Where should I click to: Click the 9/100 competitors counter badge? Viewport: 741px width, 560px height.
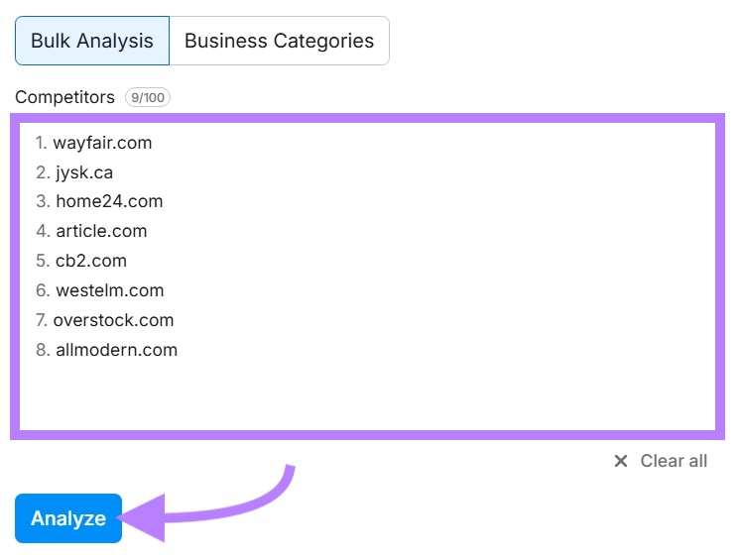point(147,97)
